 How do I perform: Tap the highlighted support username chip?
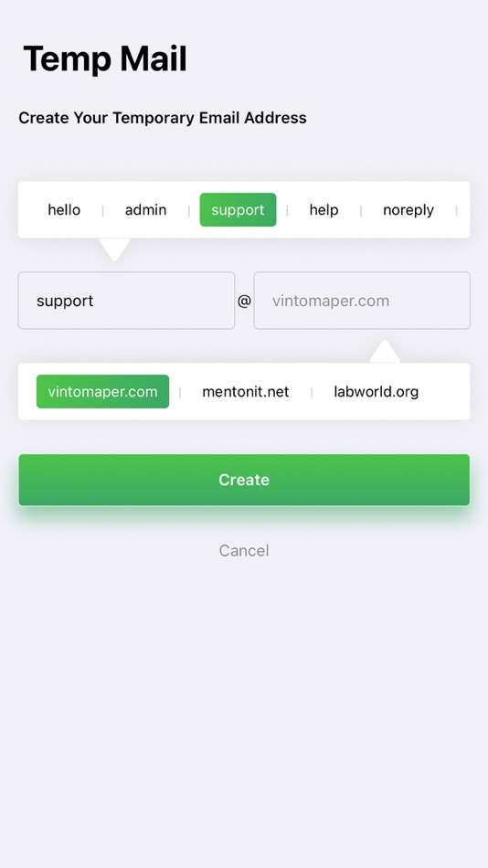238,210
